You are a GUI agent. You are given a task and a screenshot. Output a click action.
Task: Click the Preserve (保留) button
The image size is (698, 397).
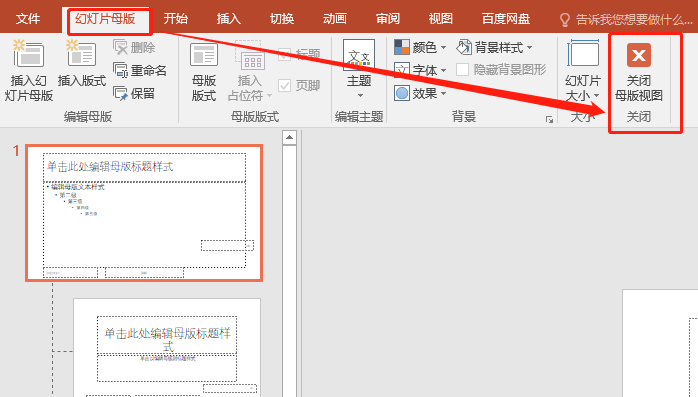pos(134,93)
